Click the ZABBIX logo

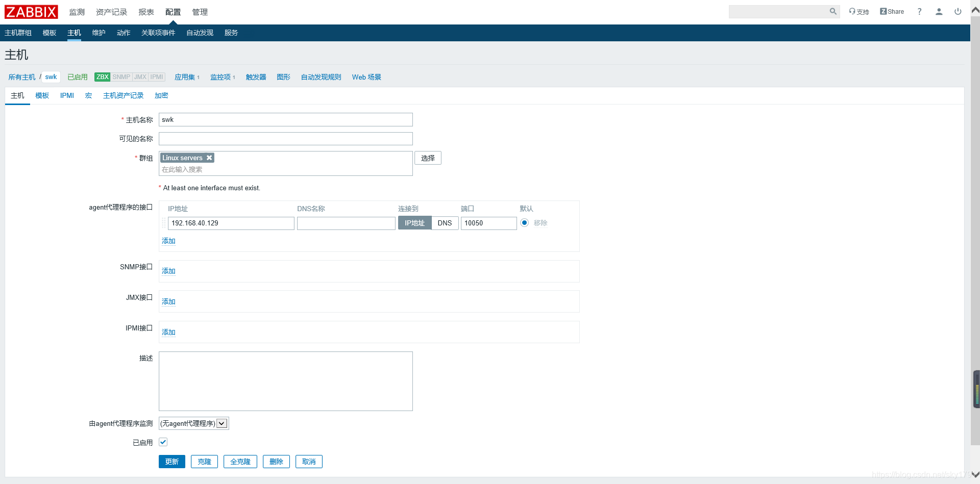click(x=31, y=12)
